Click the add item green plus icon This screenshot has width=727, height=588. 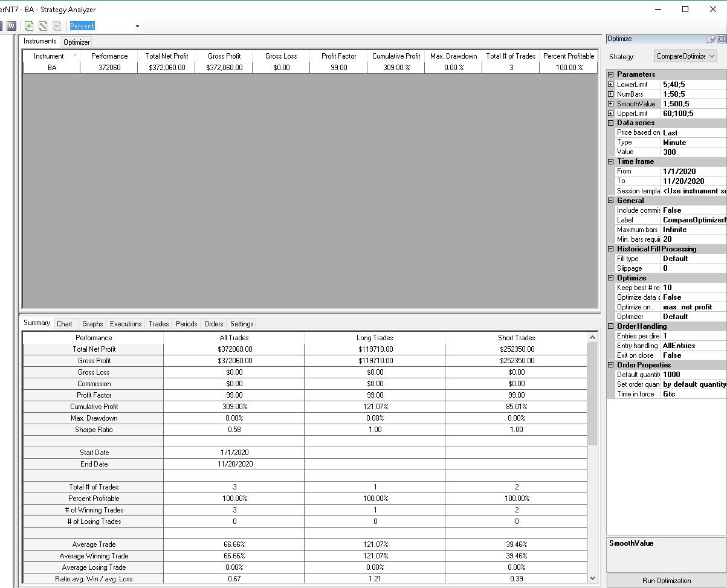click(x=29, y=26)
